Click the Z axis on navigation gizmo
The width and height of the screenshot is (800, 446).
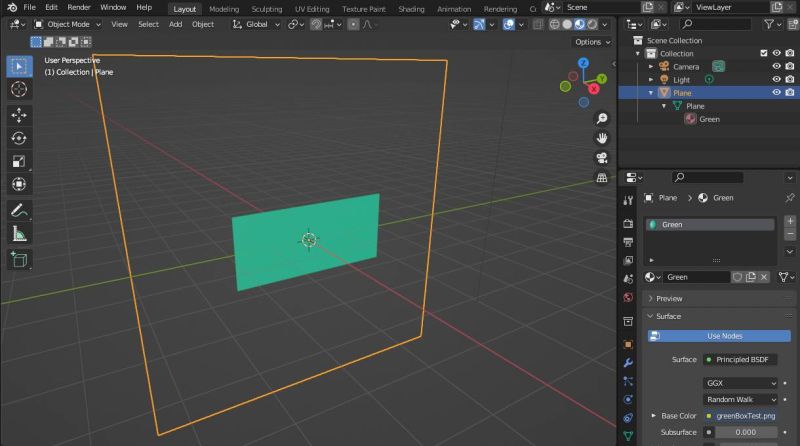coord(583,63)
